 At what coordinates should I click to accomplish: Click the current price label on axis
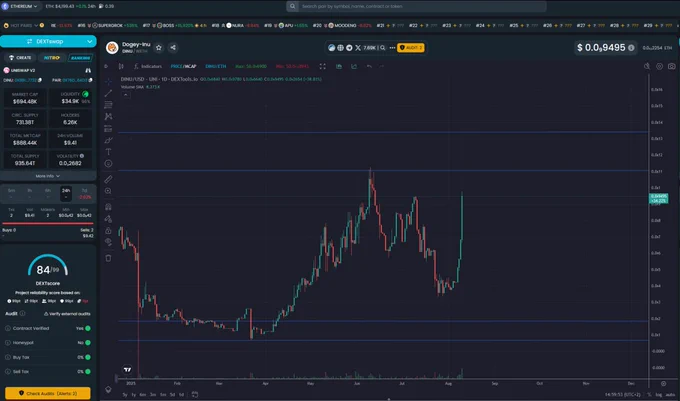pos(658,199)
